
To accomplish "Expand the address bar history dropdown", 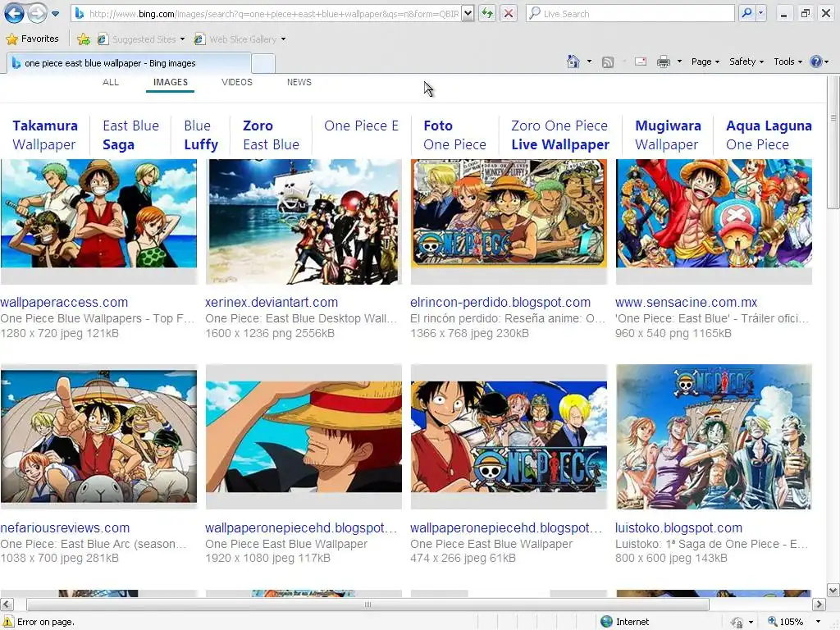I will coord(468,14).
